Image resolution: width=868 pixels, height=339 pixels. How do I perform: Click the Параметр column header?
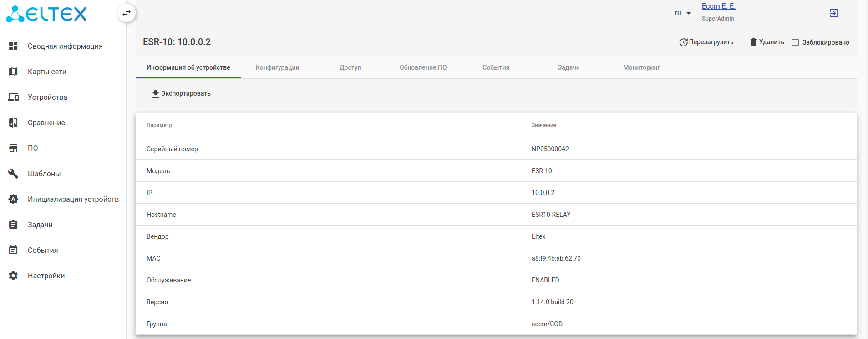[159, 125]
